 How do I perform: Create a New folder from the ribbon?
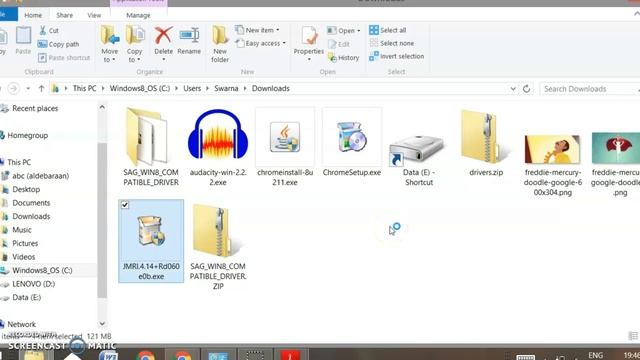click(x=220, y=44)
